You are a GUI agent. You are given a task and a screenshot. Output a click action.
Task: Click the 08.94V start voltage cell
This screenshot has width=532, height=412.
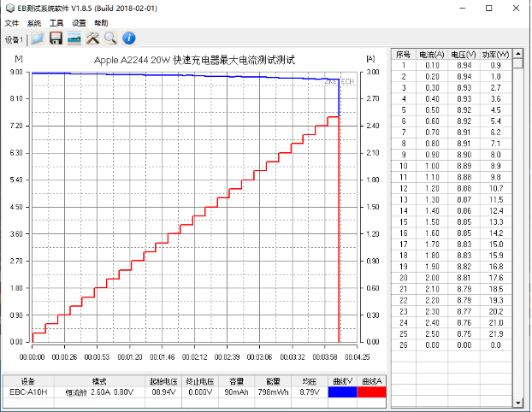[163, 392]
